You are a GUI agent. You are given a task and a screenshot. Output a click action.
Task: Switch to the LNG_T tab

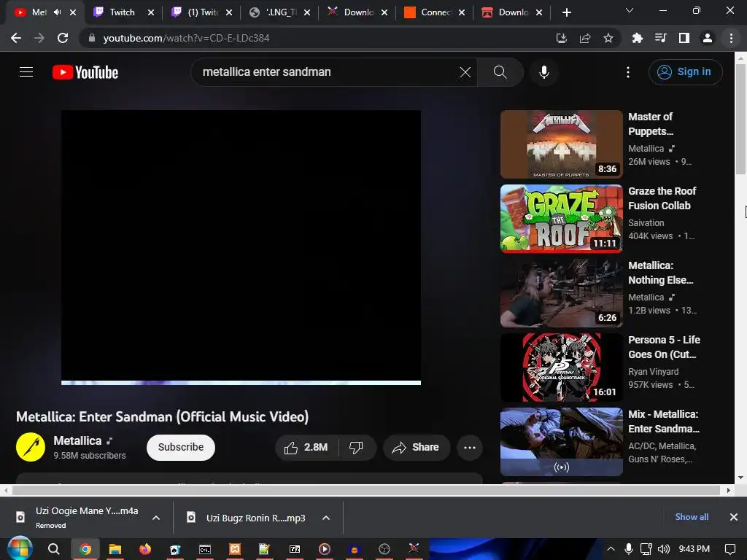281,12
